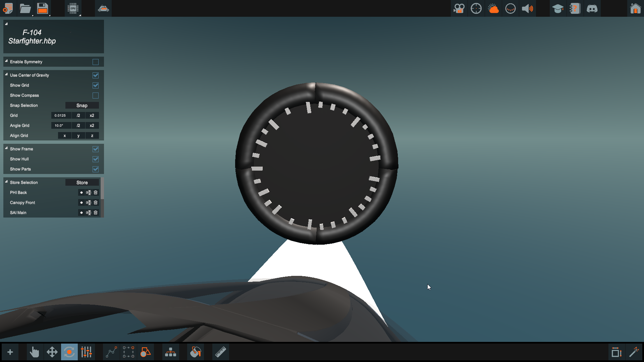
Task: Click the Discord icon in top bar
Action: [x=592, y=8]
